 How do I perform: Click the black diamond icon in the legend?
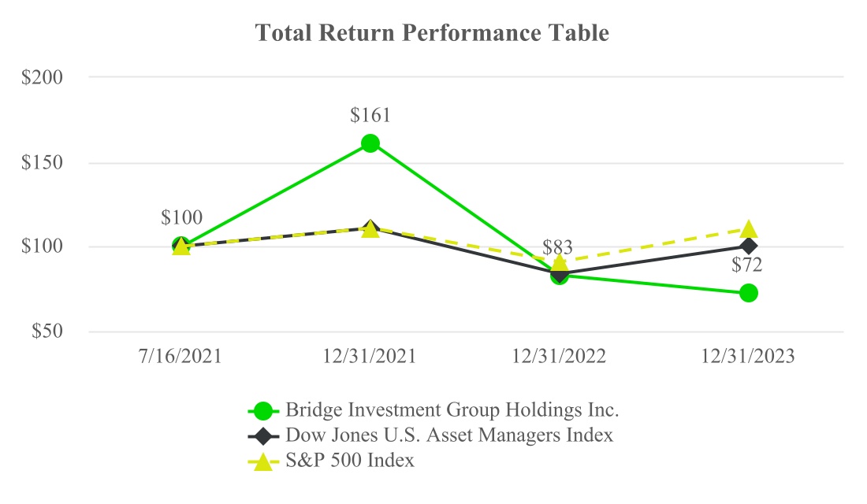263,435
